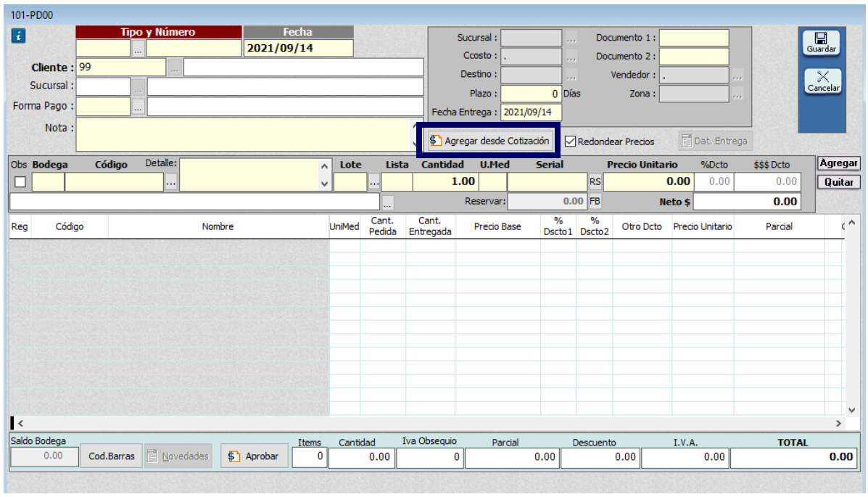
Task: Click grid vertical scroll down arrow
Action: click(x=852, y=410)
